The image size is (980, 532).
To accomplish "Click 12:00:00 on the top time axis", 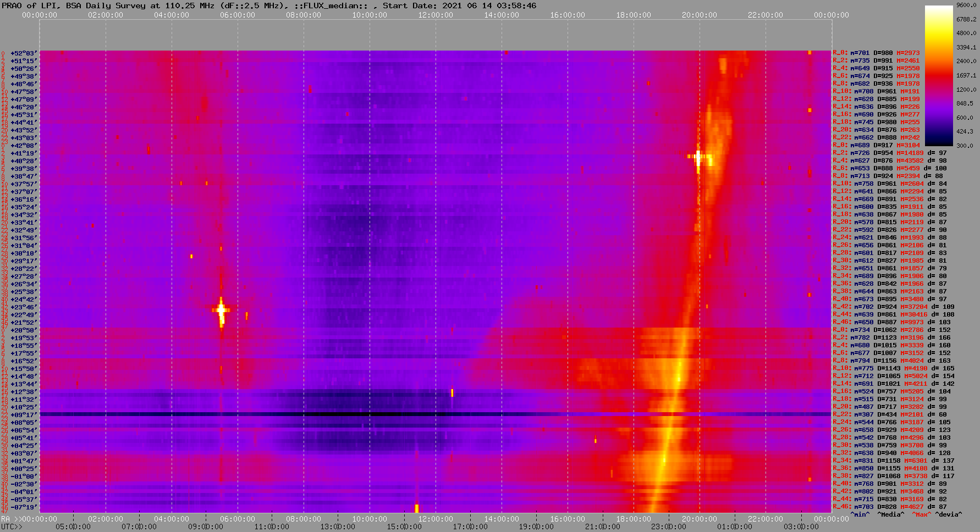I will coord(436,15).
